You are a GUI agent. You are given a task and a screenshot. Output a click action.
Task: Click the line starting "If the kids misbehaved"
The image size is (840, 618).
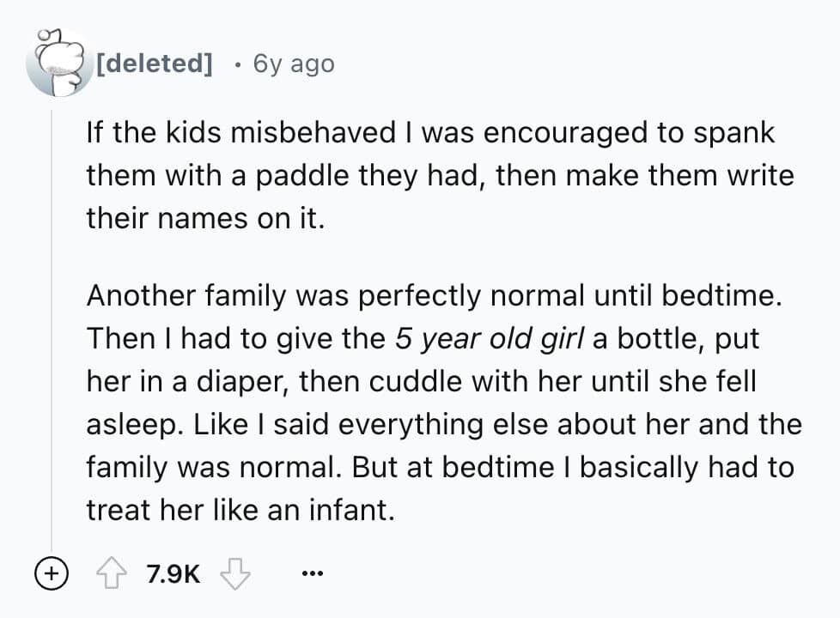[430, 133]
